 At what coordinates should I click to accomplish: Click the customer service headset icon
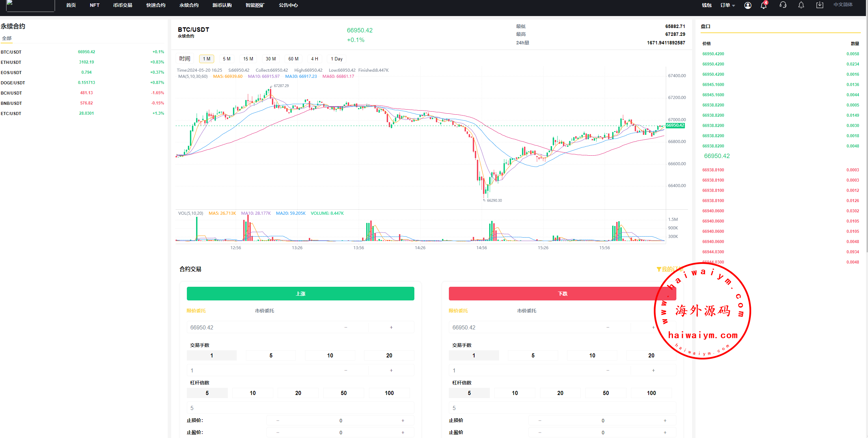click(783, 5)
